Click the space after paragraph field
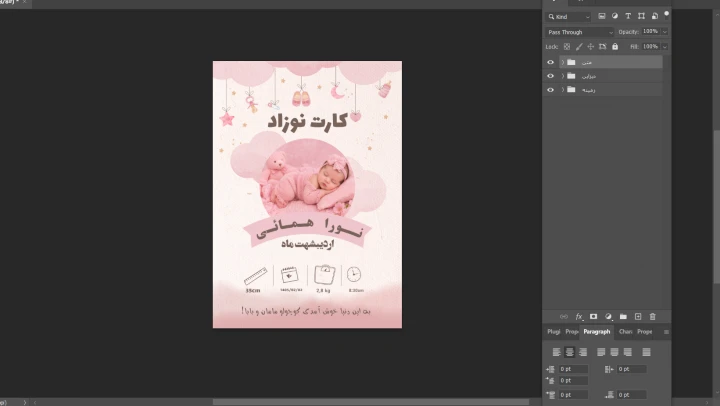 (631, 395)
